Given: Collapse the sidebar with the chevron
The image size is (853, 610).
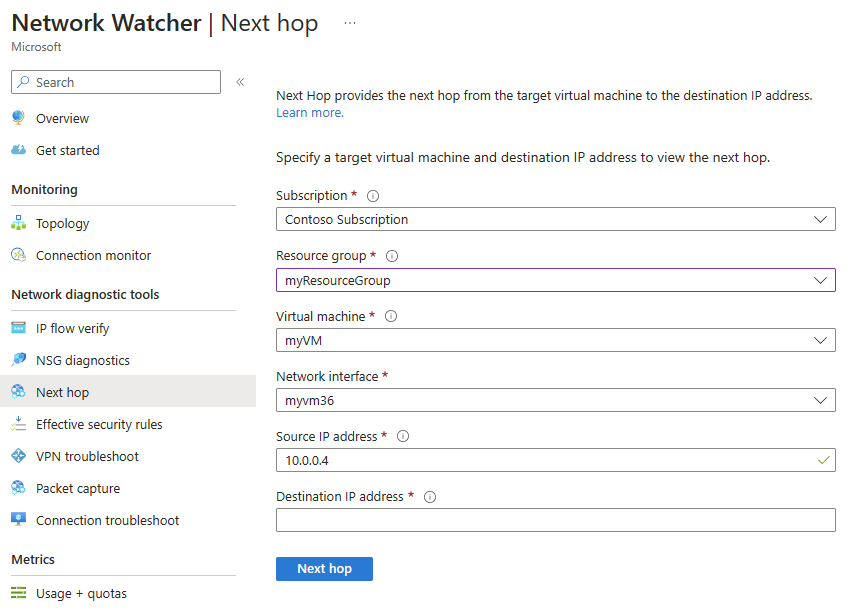Looking at the screenshot, I should click(239, 82).
